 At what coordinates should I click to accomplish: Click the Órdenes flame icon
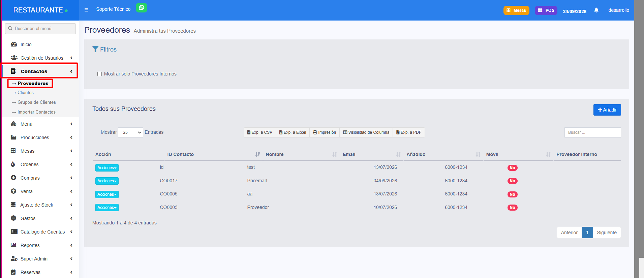(13, 164)
